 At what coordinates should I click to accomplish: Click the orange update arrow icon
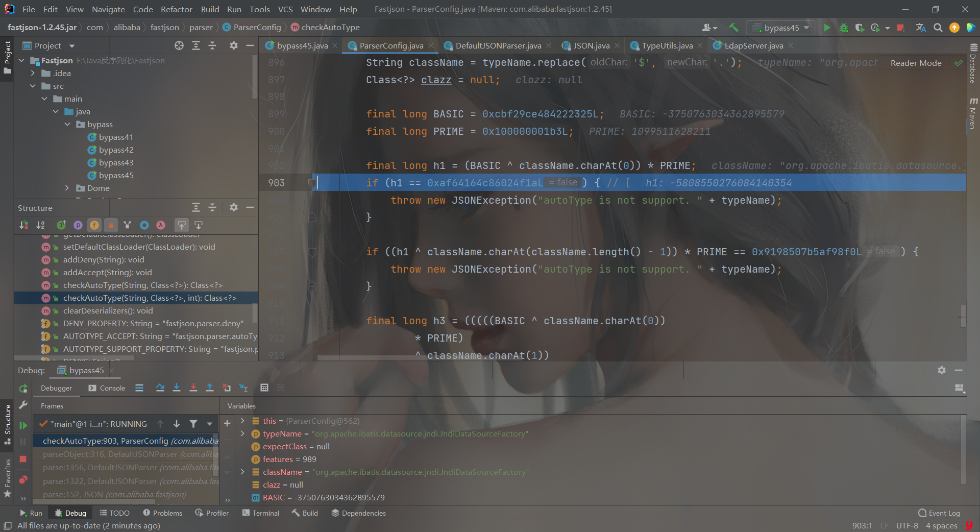(x=954, y=28)
